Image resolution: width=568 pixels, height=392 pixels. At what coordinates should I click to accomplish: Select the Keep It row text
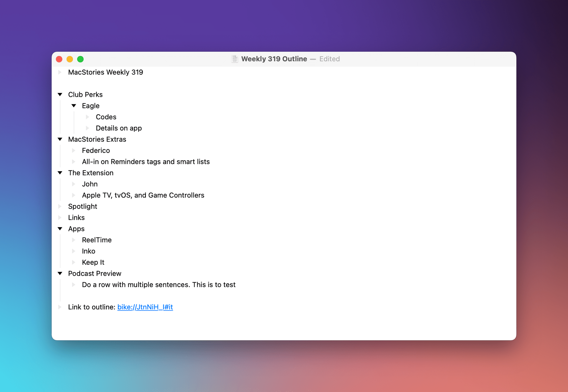(93, 262)
